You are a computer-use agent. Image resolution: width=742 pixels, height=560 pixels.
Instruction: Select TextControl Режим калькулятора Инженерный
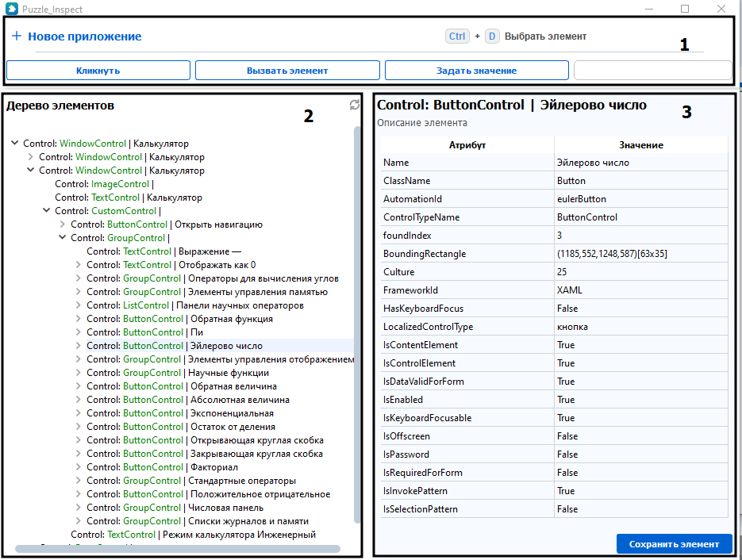(193, 535)
